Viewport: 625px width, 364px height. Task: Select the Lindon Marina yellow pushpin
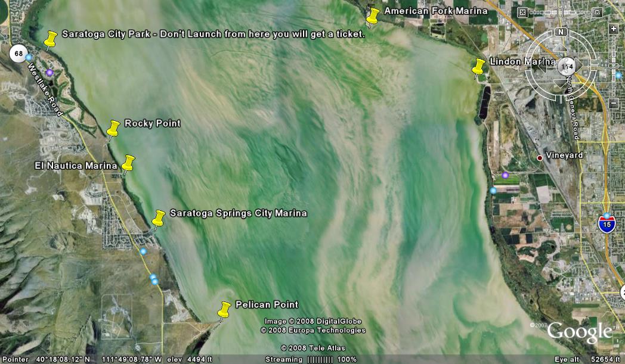pyautogui.click(x=479, y=67)
